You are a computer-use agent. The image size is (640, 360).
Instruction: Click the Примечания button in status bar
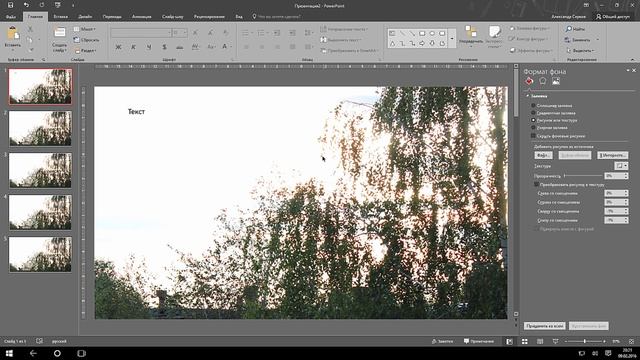479,341
